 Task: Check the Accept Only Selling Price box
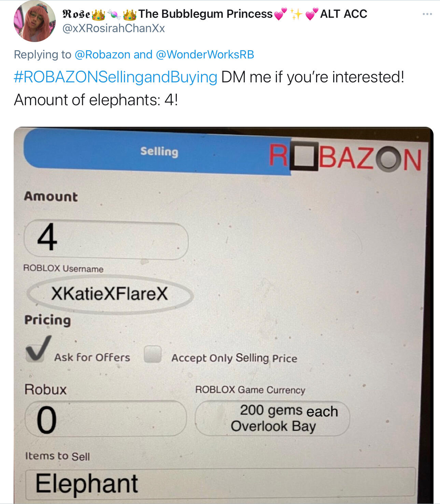pos(152,354)
